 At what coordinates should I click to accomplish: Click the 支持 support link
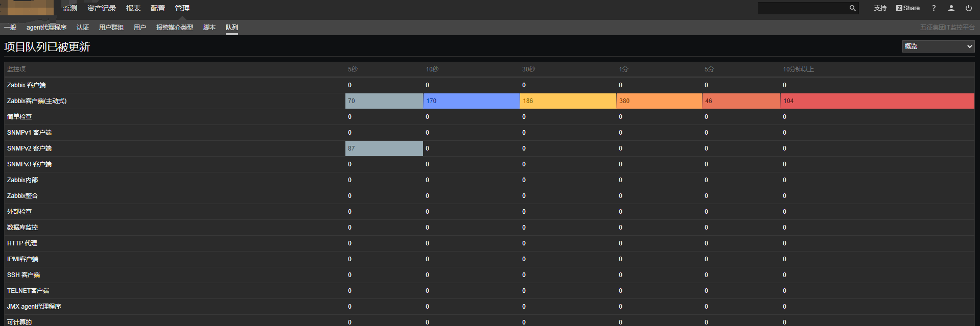click(x=880, y=8)
